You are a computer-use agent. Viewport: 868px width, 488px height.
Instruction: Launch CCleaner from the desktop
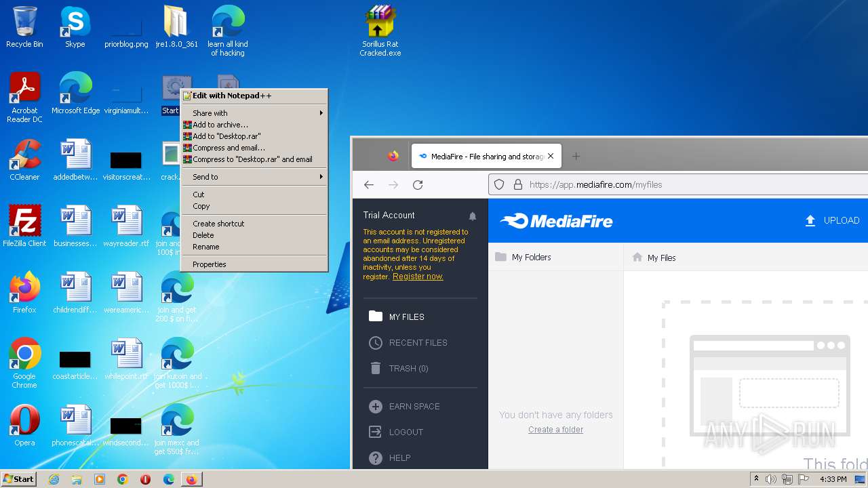click(24, 160)
